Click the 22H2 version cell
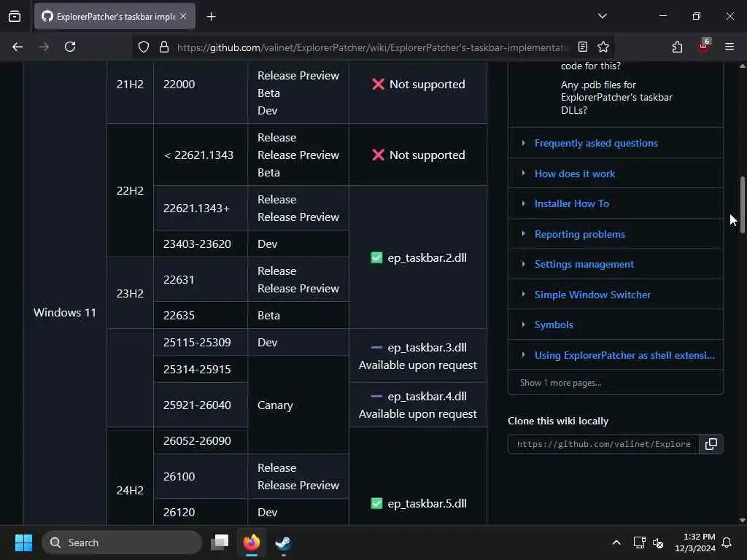The height and width of the screenshot is (560, 747). click(130, 190)
